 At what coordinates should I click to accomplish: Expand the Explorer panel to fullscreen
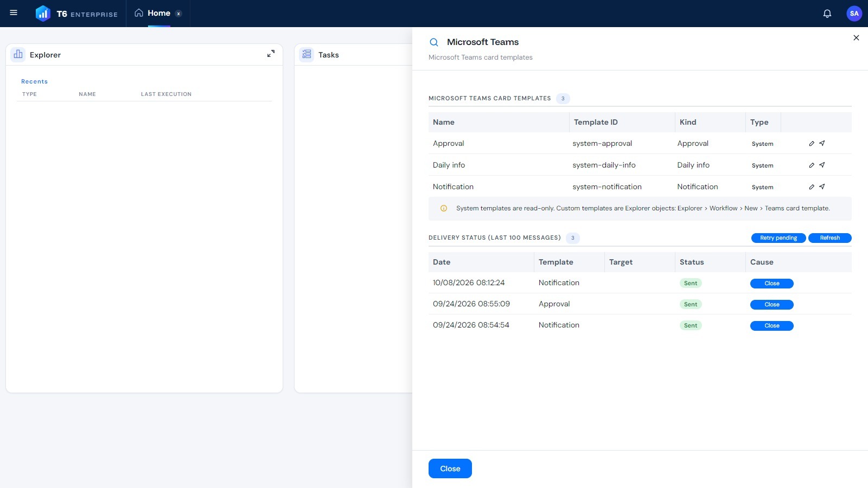point(271,54)
